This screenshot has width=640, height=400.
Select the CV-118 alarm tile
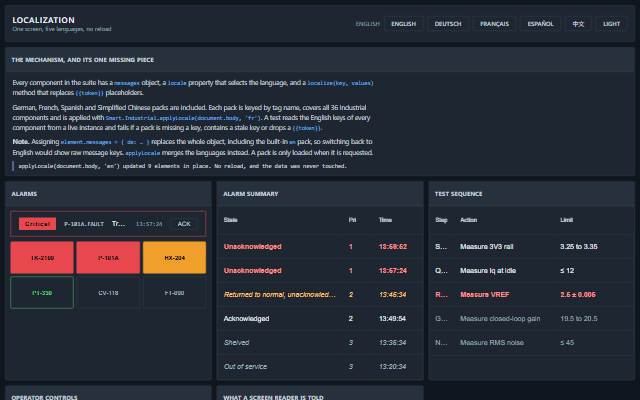coord(108,293)
